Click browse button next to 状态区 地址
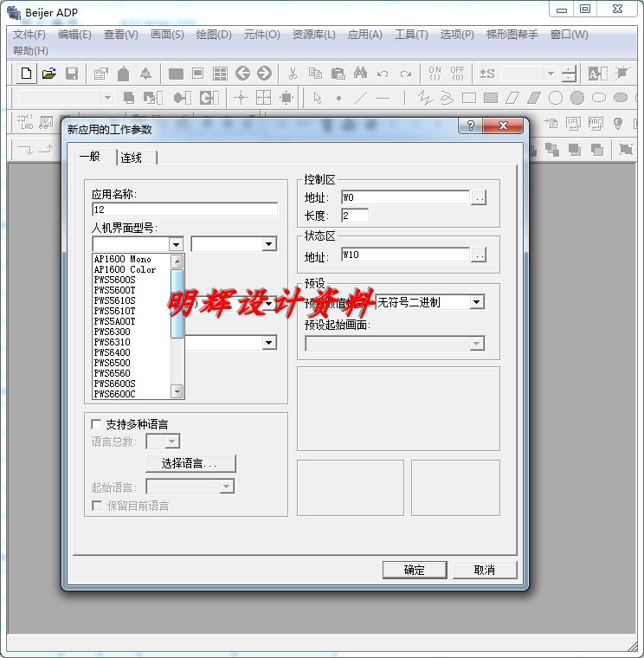The width and height of the screenshot is (644, 658). [x=479, y=255]
